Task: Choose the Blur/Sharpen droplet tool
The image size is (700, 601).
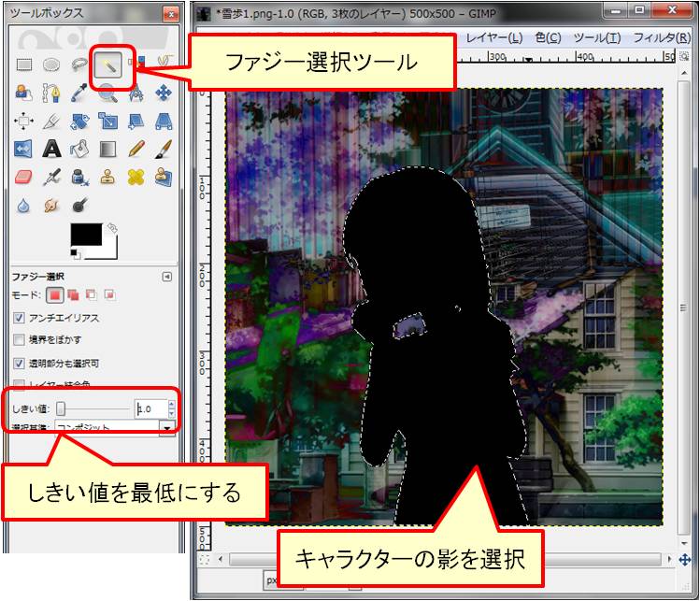Action: pos(23,206)
